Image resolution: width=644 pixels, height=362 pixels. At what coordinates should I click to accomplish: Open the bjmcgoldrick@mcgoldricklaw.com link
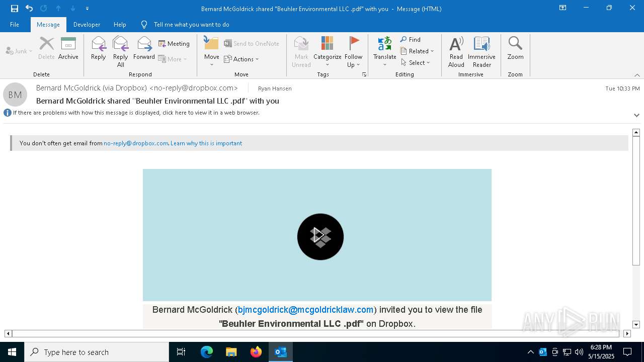click(x=305, y=310)
